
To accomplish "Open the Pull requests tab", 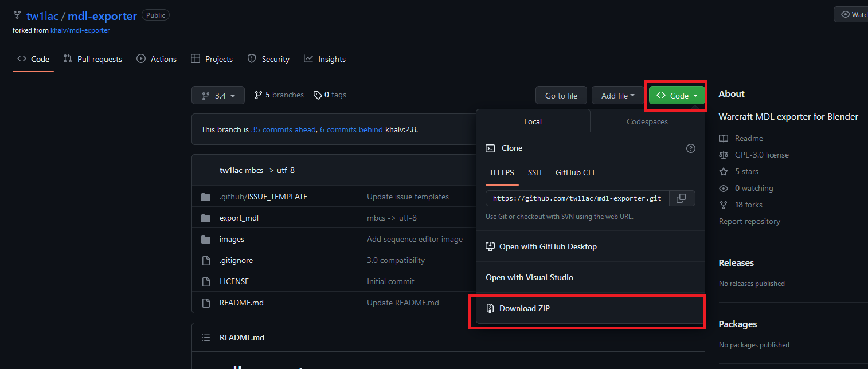I will (x=93, y=59).
